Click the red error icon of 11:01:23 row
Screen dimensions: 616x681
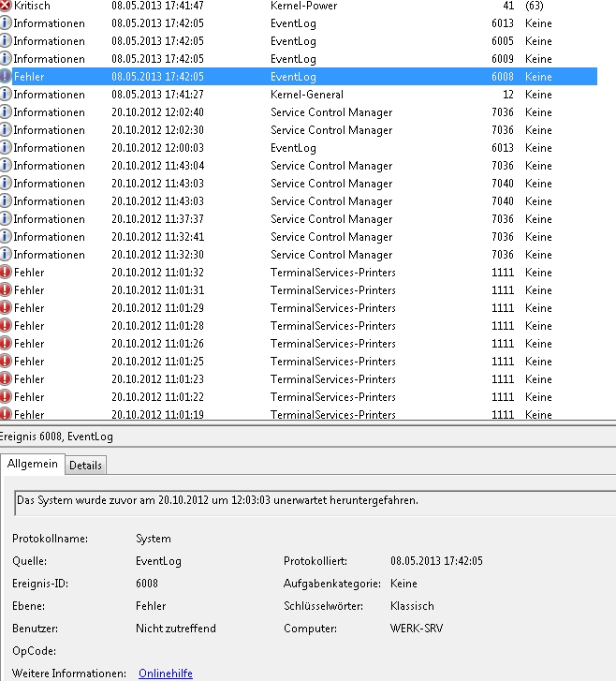coord(6,379)
